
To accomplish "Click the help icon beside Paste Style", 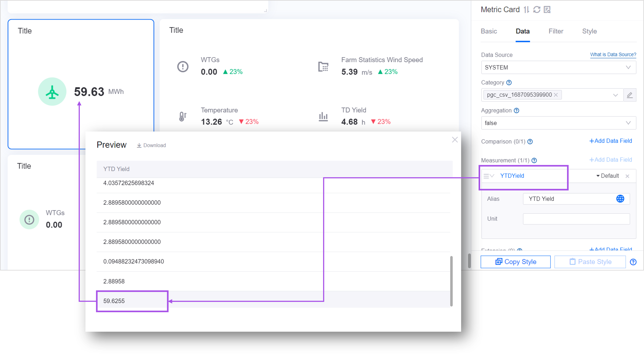I will 633,262.
